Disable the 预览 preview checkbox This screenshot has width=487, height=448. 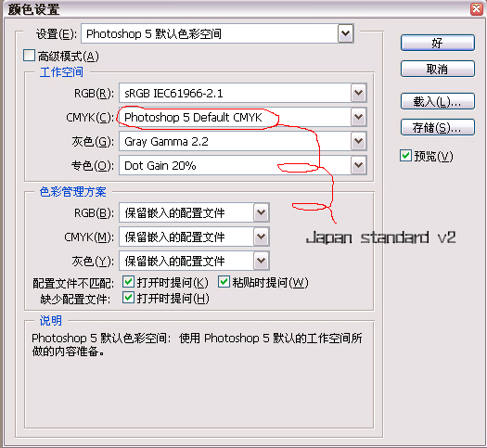click(405, 155)
